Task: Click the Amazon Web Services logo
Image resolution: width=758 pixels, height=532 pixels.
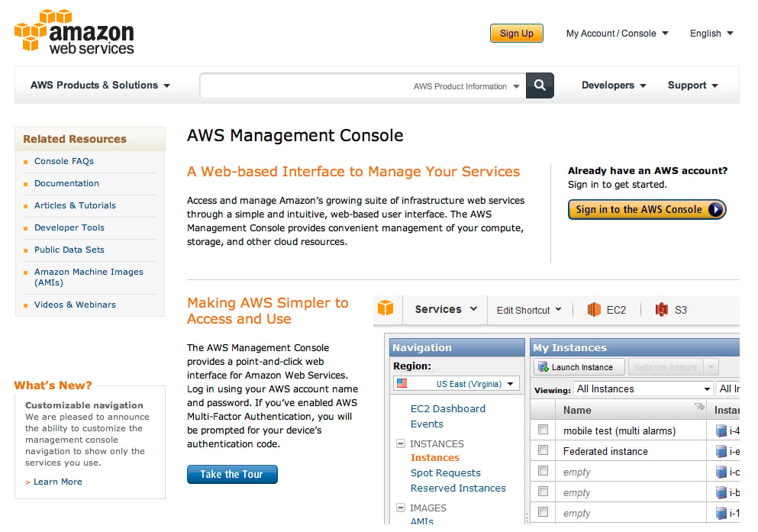Action: [75, 31]
